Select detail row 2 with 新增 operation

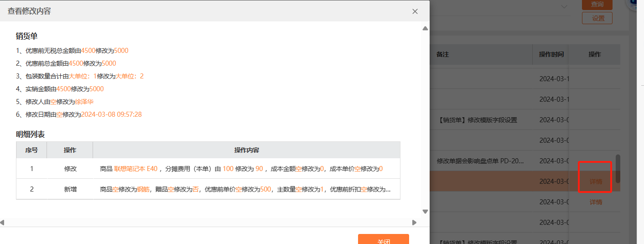(x=208, y=189)
